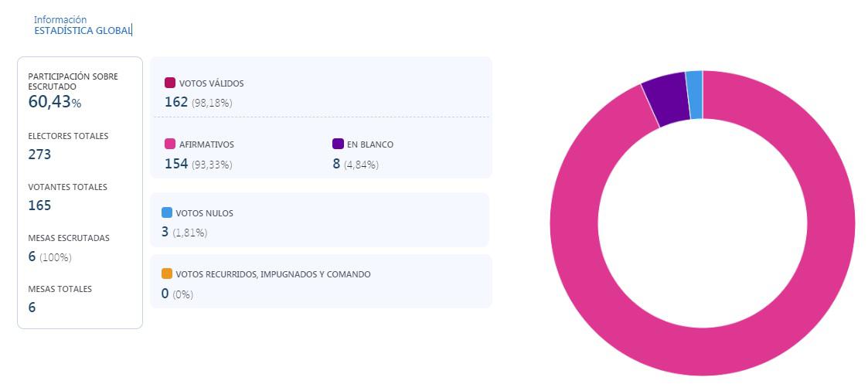Click the En Blanco count 8

(337, 164)
